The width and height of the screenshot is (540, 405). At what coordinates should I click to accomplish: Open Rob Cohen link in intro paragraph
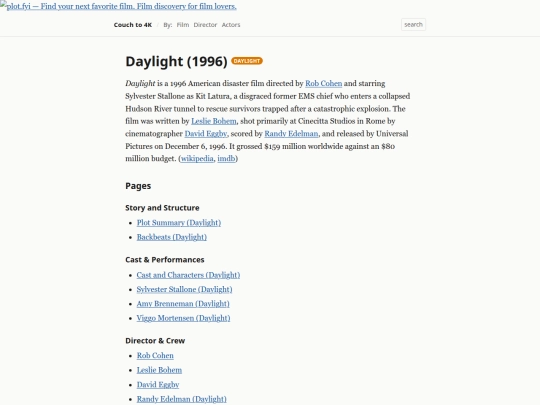tap(323, 83)
